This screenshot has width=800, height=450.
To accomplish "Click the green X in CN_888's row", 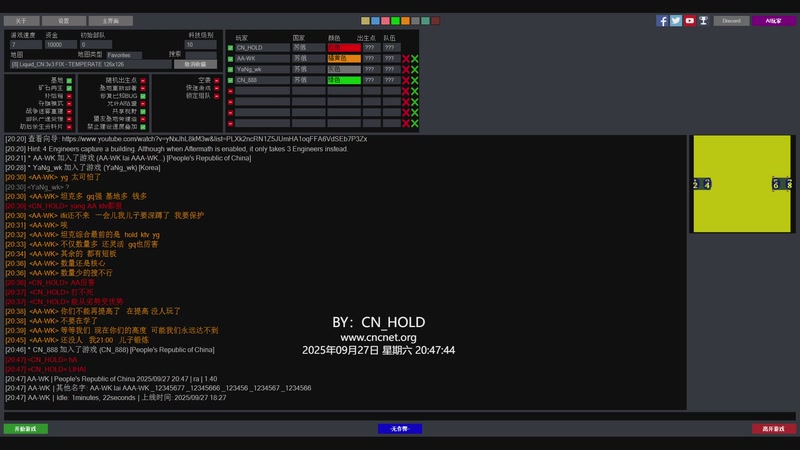I will coord(414,80).
